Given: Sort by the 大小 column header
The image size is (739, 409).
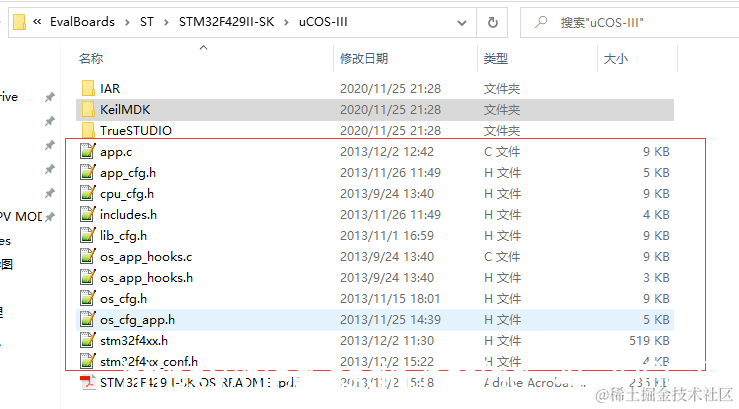Looking at the screenshot, I should click(x=616, y=59).
